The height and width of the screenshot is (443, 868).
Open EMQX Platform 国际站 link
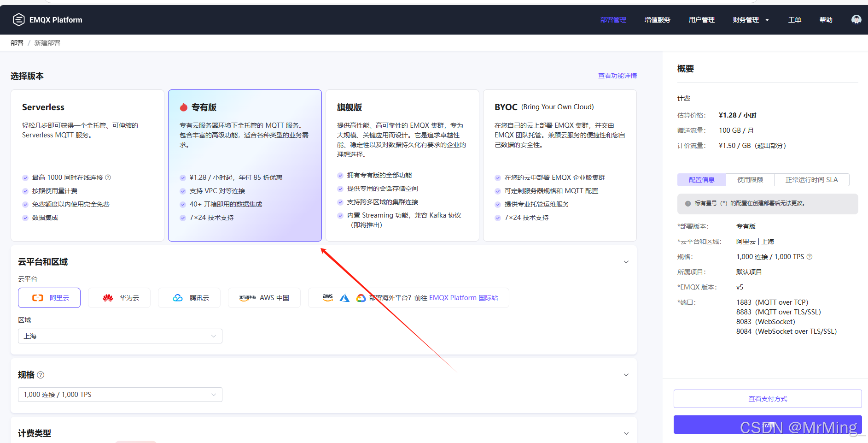click(x=464, y=298)
